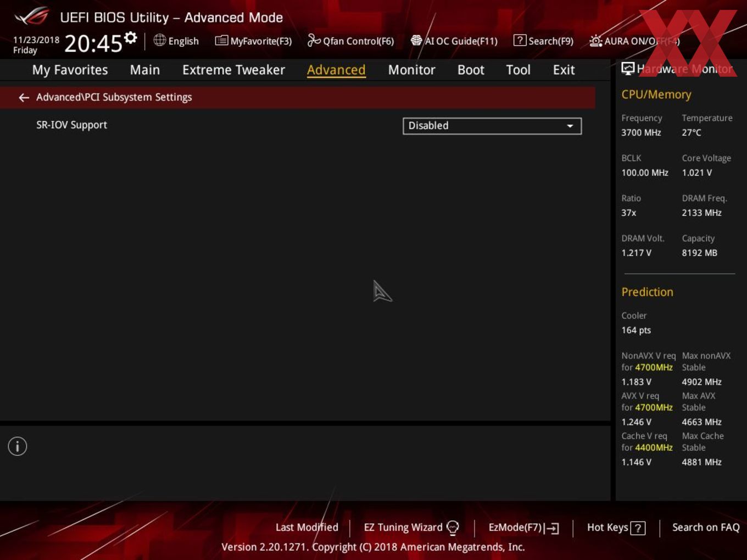Click the 8192 MB capacity value

pos(700,253)
